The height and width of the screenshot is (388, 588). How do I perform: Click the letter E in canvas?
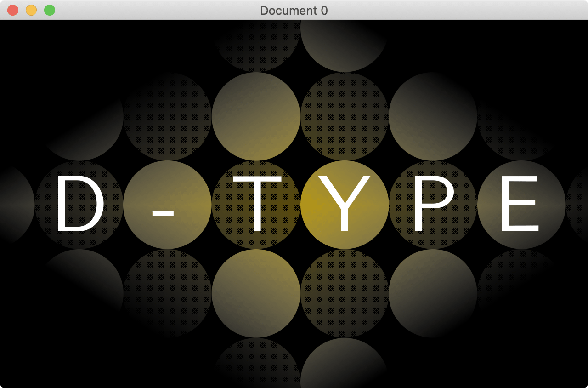pyautogui.click(x=520, y=204)
